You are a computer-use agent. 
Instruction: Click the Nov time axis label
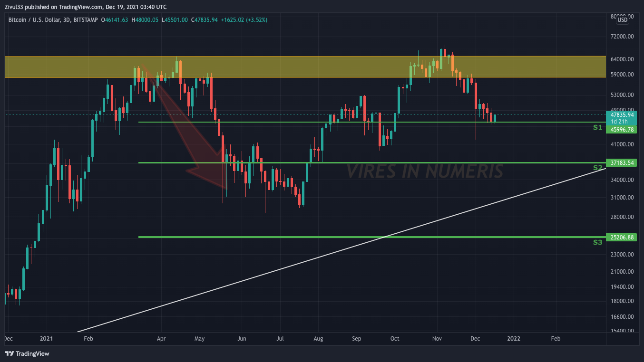point(437,339)
